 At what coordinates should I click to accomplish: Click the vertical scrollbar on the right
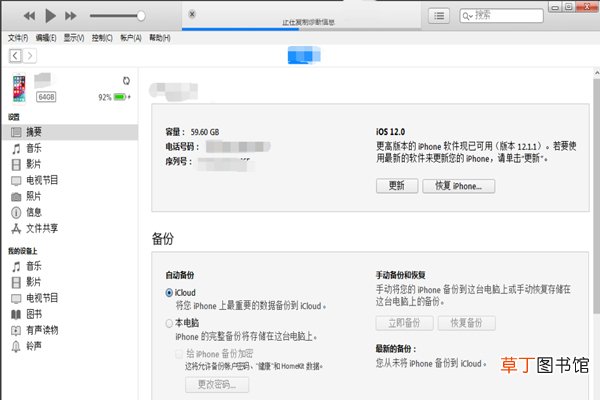(597, 195)
